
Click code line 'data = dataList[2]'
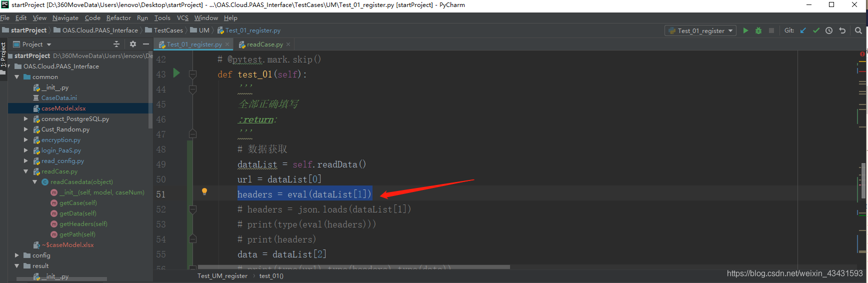click(x=282, y=254)
